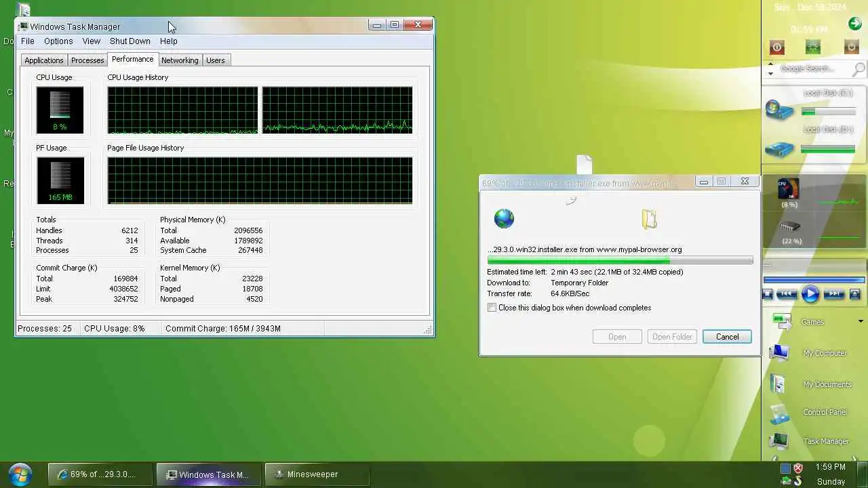Select the Performance tab
This screenshot has height=488, width=868.
[133, 60]
